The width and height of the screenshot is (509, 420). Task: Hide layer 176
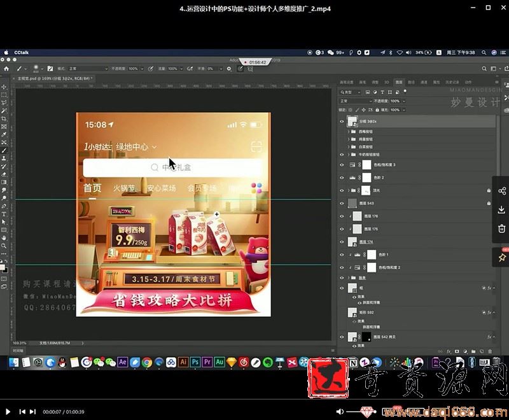coord(342,216)
